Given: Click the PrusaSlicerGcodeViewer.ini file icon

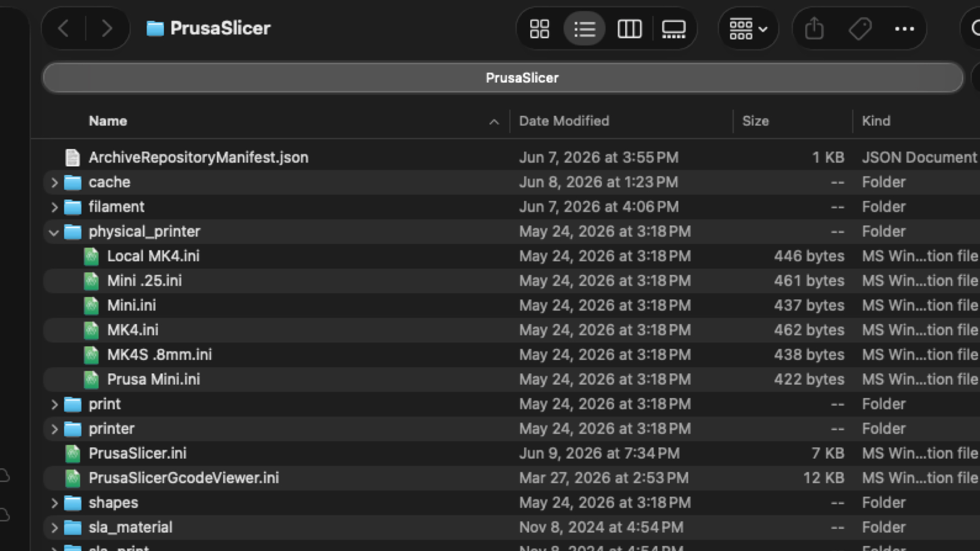Looking at the screenshot, I should [x=72, y=478].
